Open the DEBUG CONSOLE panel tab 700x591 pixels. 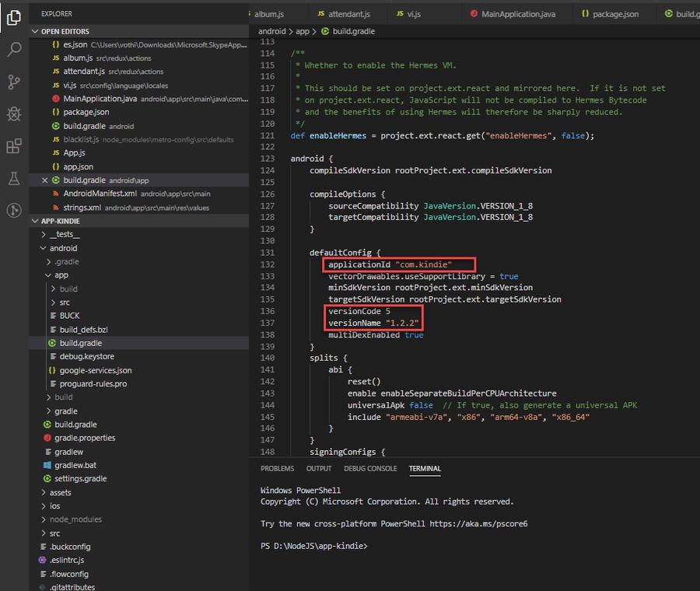(x=370, y=469)
